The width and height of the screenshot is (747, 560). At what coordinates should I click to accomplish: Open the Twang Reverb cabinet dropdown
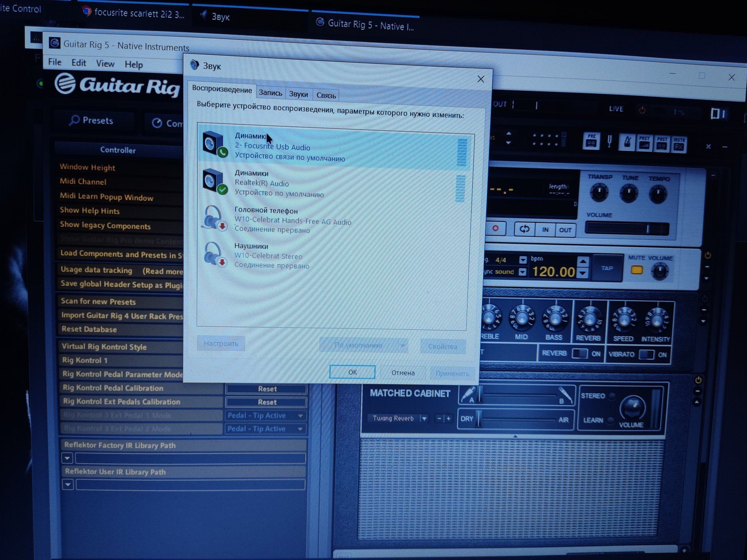pos(424,419)
